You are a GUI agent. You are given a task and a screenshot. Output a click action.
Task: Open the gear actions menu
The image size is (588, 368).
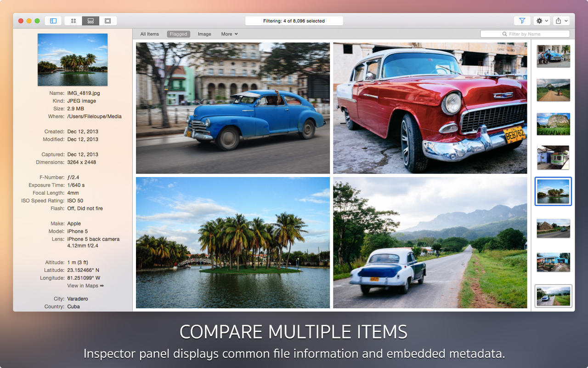point(542,21)
